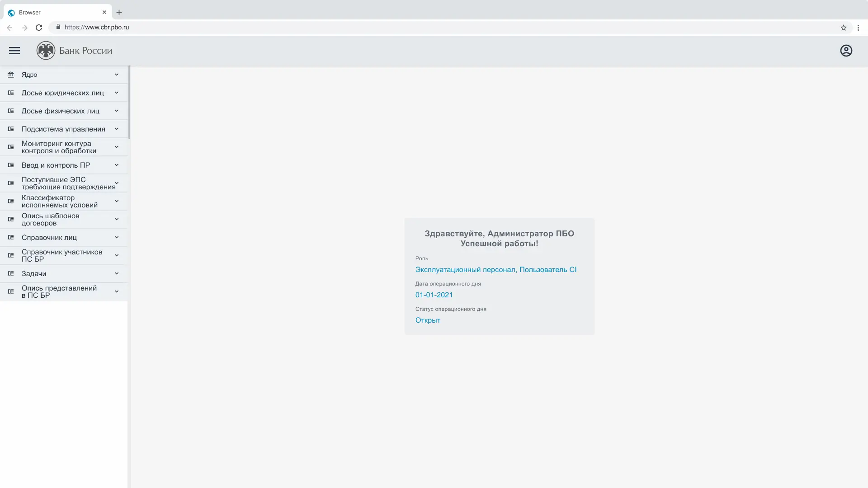868x488 pixels.
Task: Click the site security lock icon
Action: [x=58, y=27]
